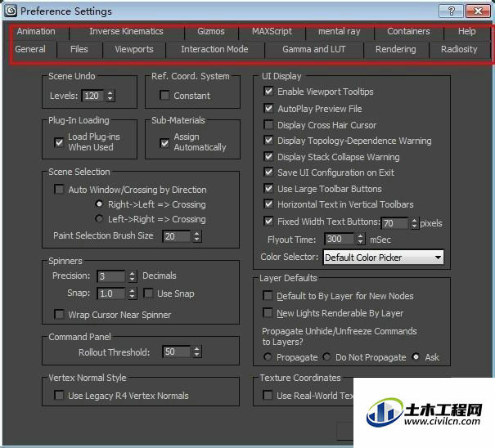Go to the mental ray tab

point(339,32)
